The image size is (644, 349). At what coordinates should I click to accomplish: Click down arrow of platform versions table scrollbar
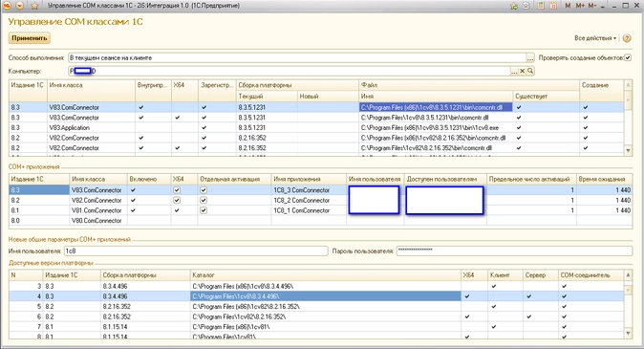click(x=628, y=333)
